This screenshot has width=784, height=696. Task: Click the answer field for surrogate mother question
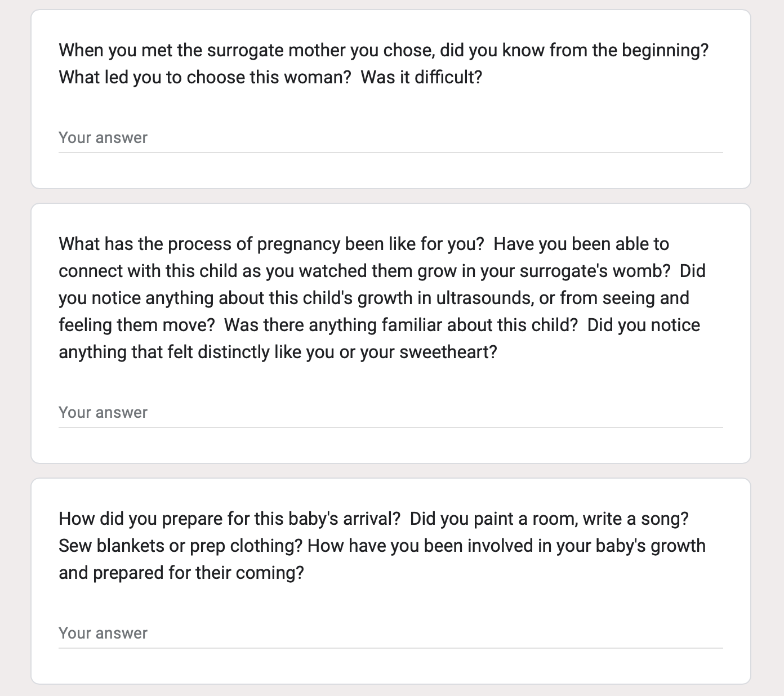pos(390,138)
